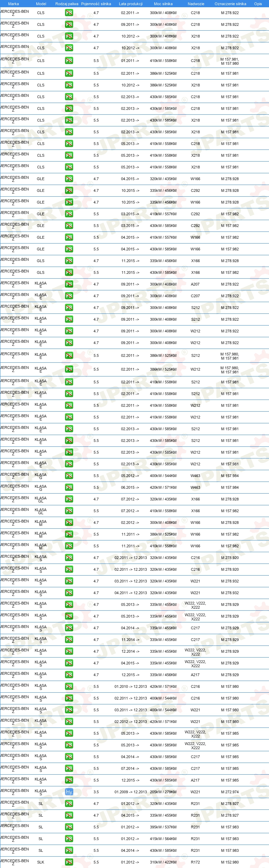Click fuel icon in GLS 5.5 row
The height and width of the screenshot is (868, 269).
69,272
